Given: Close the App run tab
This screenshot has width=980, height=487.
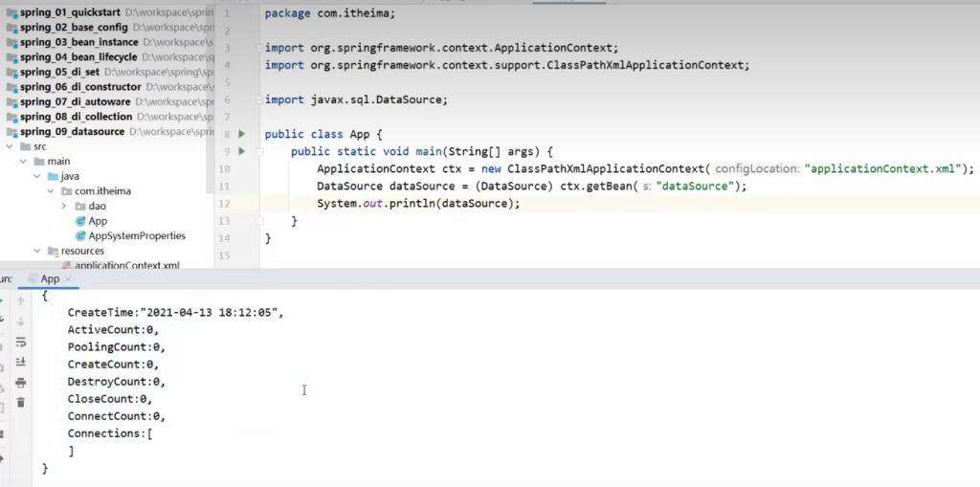Looking at the screenshot, I should click(69, 279).
